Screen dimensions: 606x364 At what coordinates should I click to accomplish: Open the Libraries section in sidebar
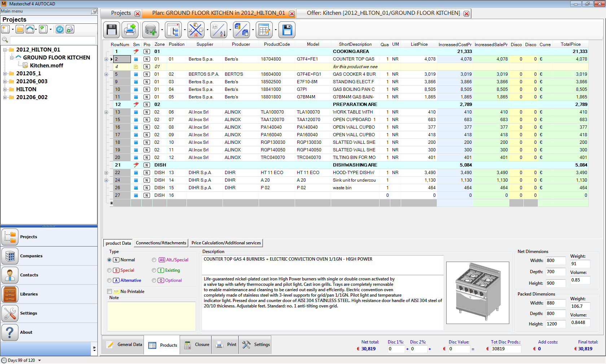click(49, 294)
